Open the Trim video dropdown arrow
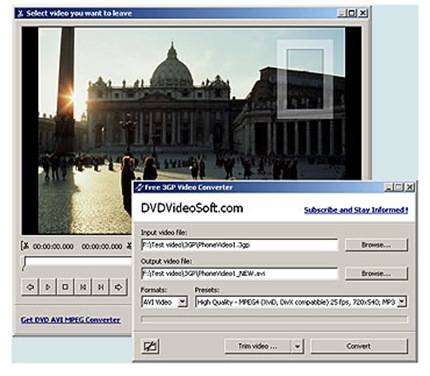Screen dimensions: 430x376 tap(298, 346)
